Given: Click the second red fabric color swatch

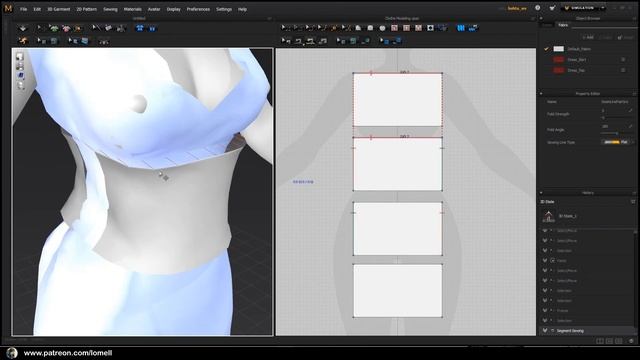Looking at the screenshot, I should click(x=558, y=70).
